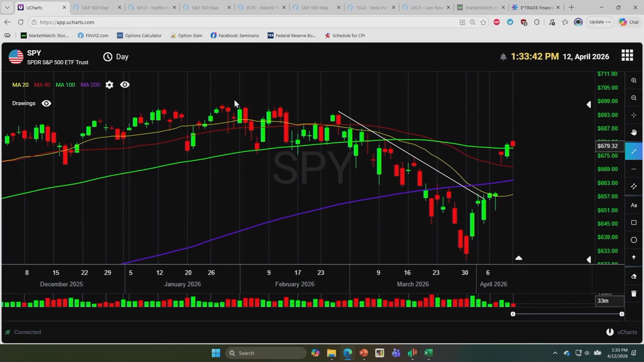Open the FINVIZ.com bookmark
644x362 pixels.
coord(93,36)
